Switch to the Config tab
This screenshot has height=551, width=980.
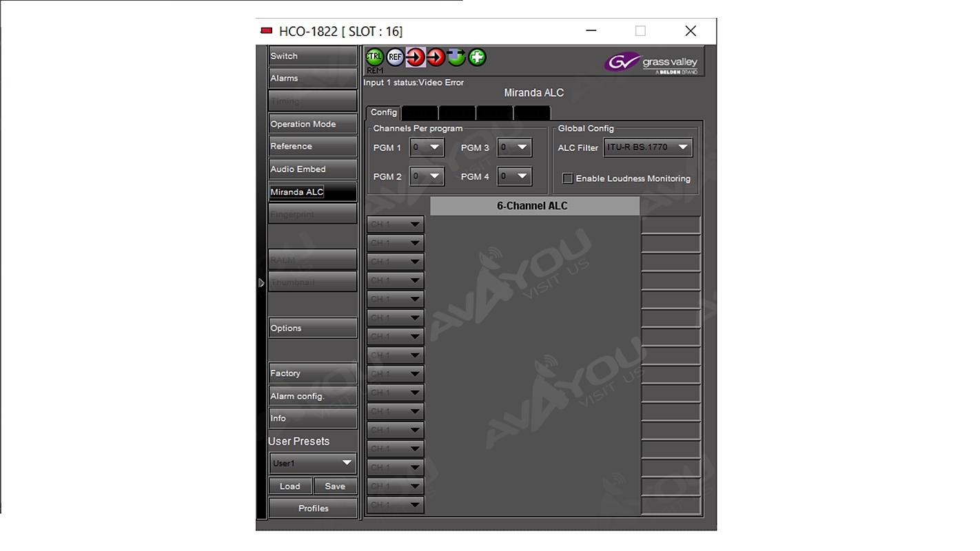pos(383,112)
